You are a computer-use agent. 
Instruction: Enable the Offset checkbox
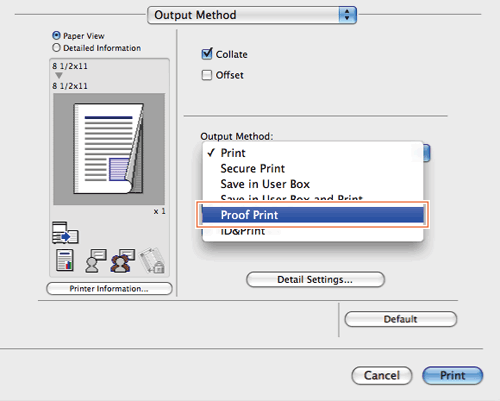pyautogui.click(x=207, y=75)
